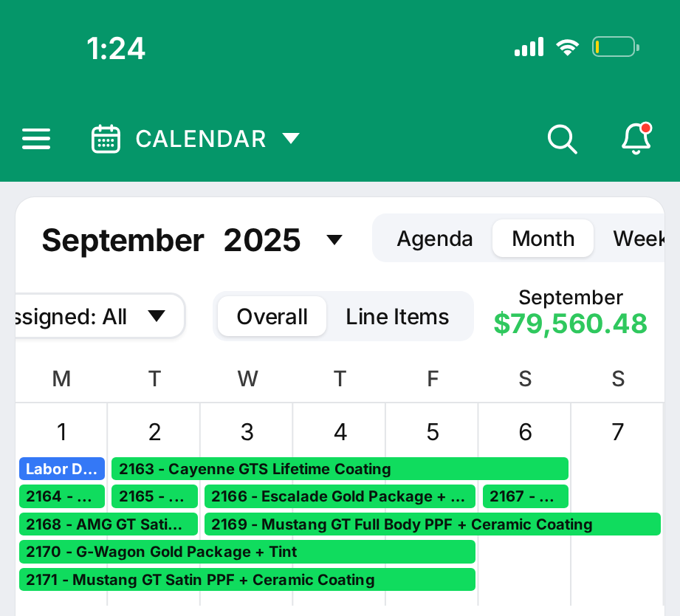Open the Assigned: All filter dropdown

[x=100, y=316]
